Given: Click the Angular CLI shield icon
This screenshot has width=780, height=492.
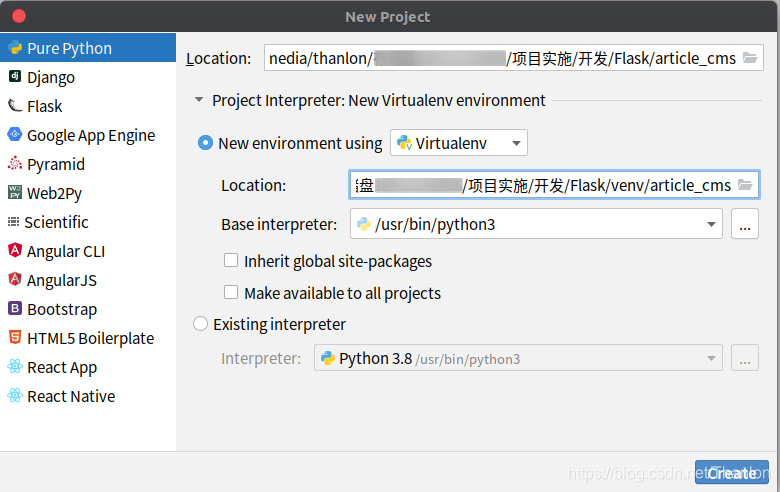Looking at the screenshot, I should pos(15,250).
